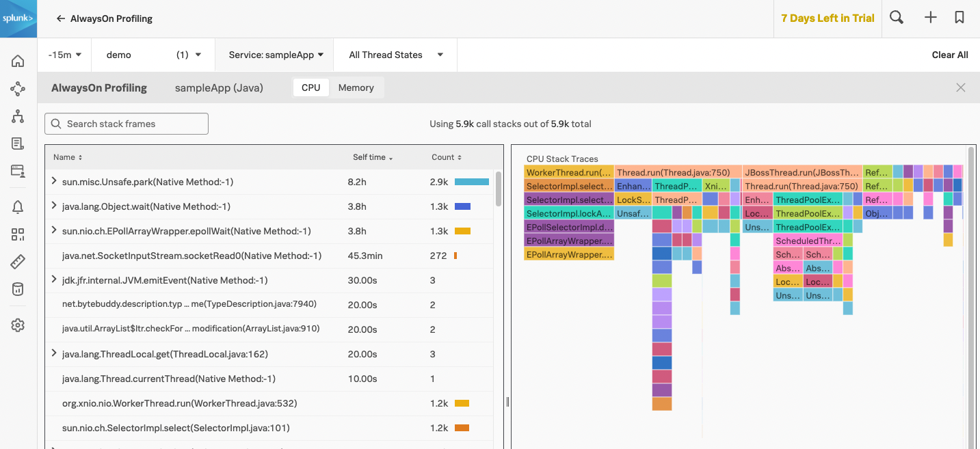Select the java.net.SocketInputStream.socketRead0 row
The width and height of the screenshot is (980, 449).
coord(269,256)
